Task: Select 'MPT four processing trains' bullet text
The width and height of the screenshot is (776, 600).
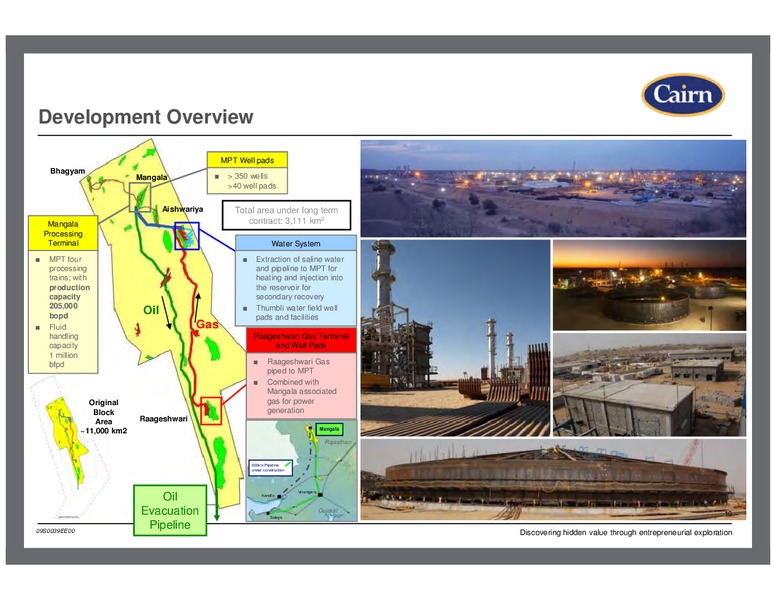Action: click(69, 287)
